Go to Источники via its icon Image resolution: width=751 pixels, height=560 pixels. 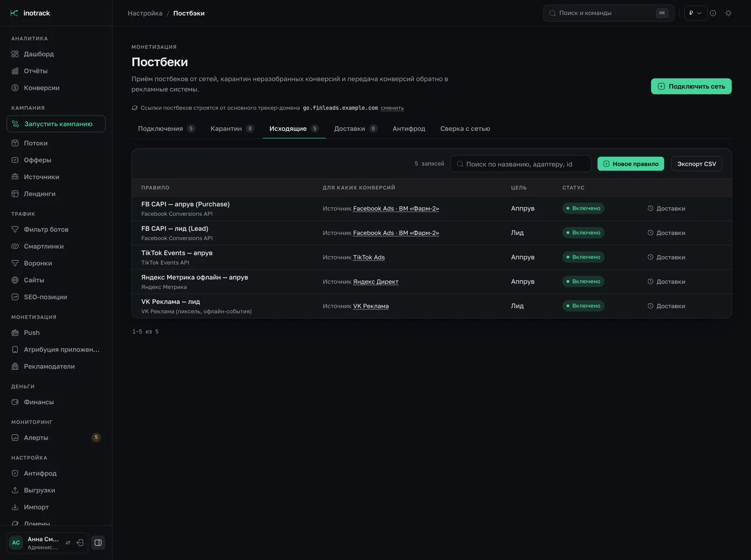[15, 177]
